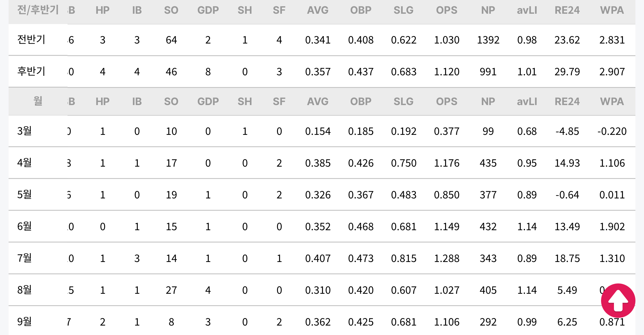Image resolution: width=644 pixels, height=335 pixels.
Task: Select the 3월 row label
Action: 24,131
